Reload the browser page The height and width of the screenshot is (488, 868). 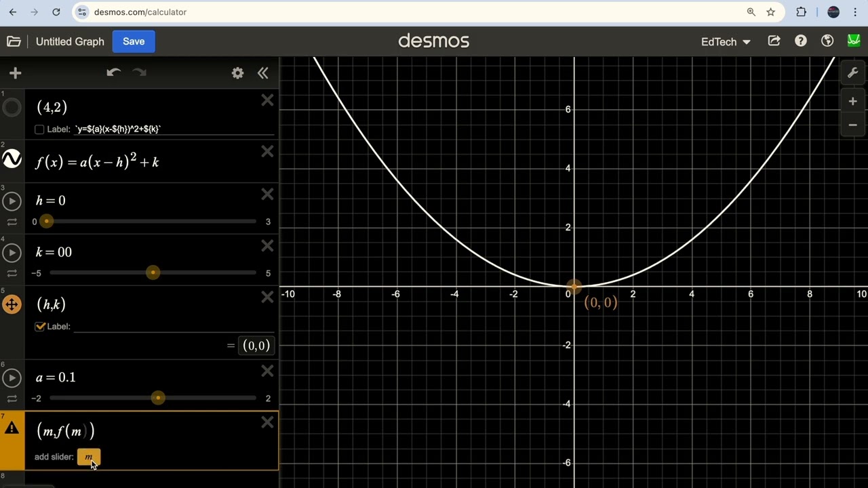pos(56,12)
